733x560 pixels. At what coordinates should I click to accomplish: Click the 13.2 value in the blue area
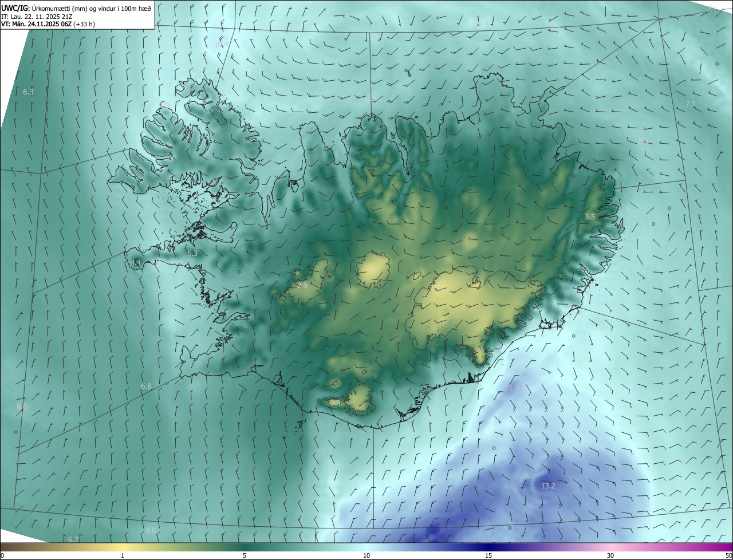(548, 486)
